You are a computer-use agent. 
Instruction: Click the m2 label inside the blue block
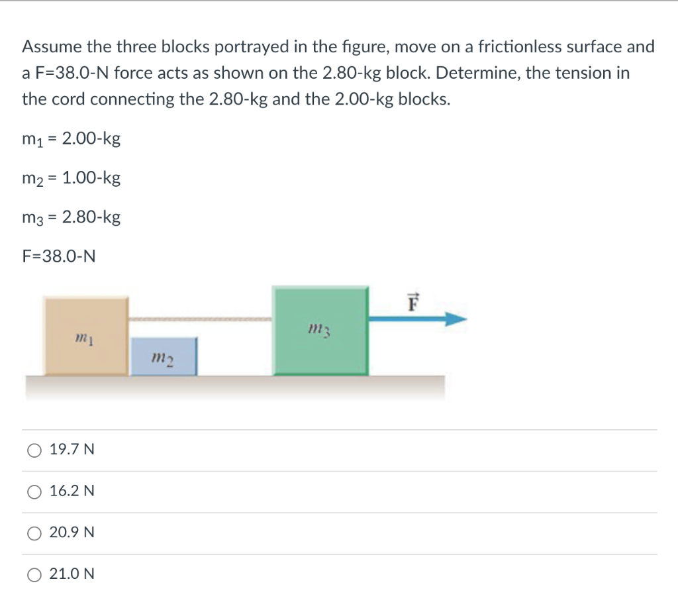point(162,360)
